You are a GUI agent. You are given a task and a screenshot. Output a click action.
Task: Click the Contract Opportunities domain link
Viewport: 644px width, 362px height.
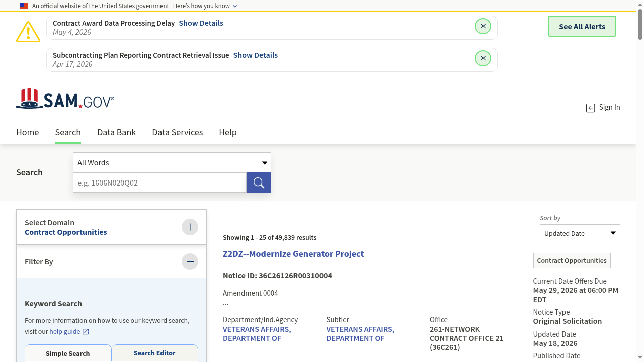pyautogui.click(x=66, y=232)
